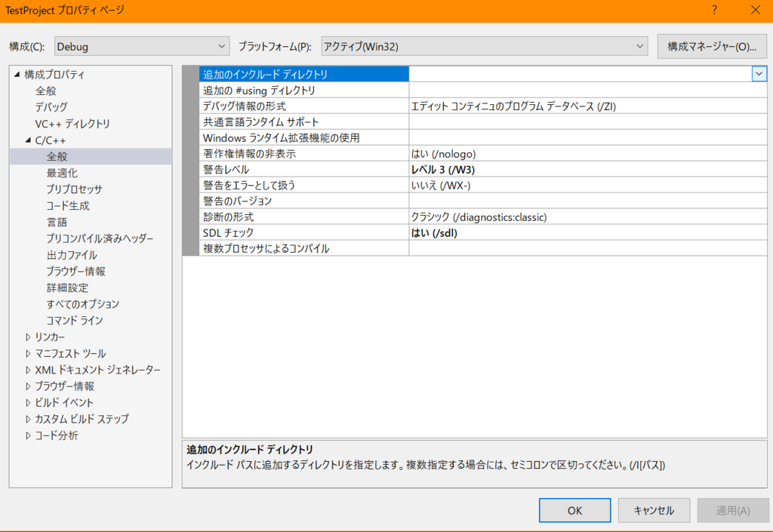773x532 pixels.
Task: Select the VC++ ディレクトリ tree item
Action: point(72,124)
